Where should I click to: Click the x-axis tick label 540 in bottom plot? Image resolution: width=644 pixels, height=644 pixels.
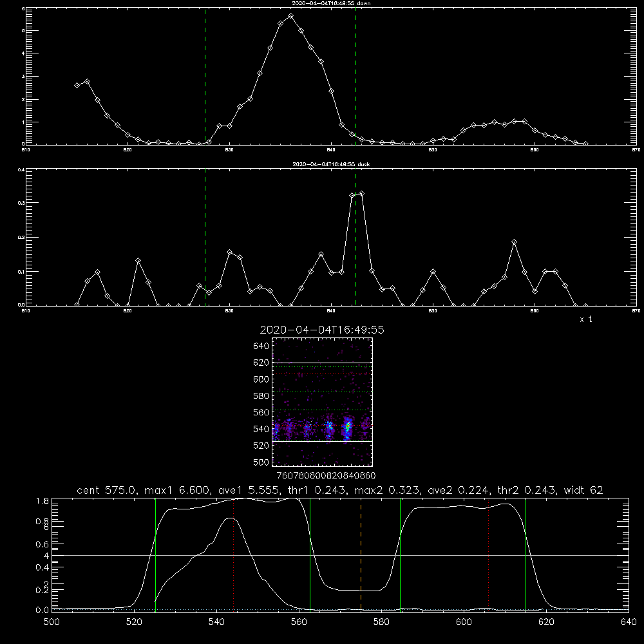click(x=216, y=622)
